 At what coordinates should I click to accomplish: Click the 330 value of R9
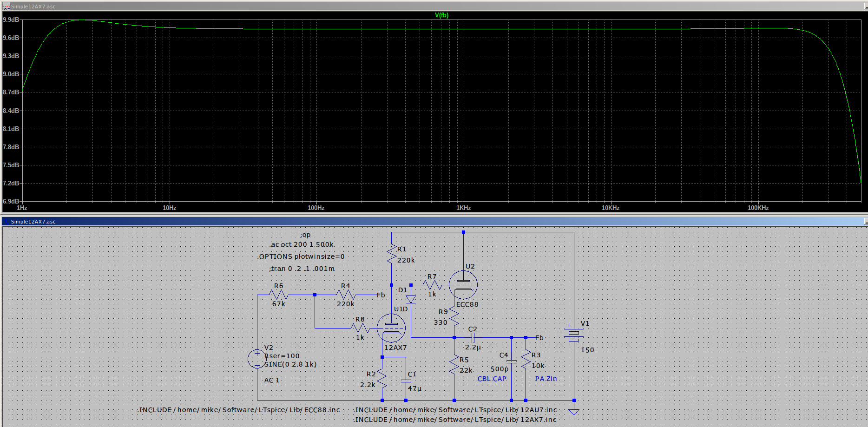point(441,322)
